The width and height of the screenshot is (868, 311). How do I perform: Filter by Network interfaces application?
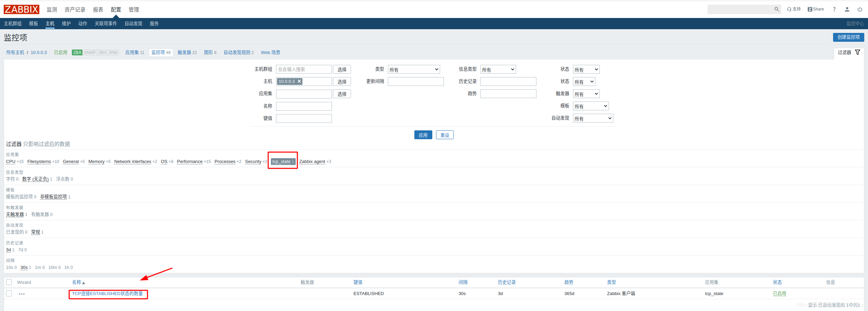pos(133,162)
